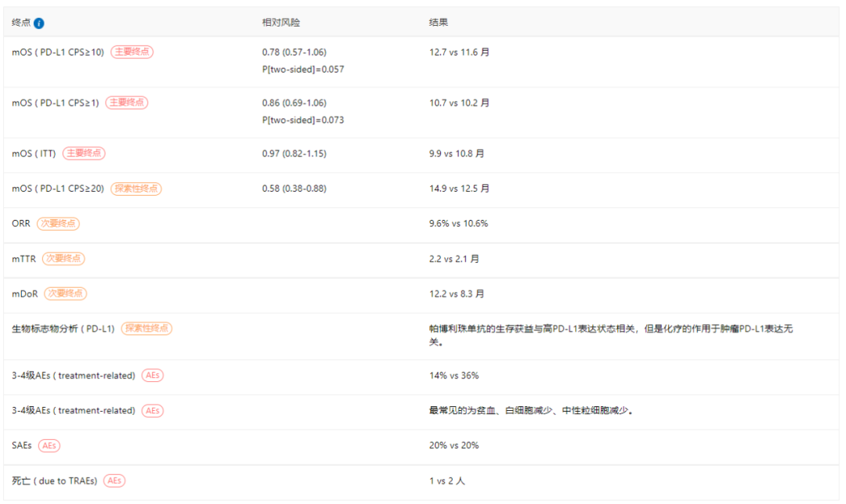Screen dimensions: 846x504
Task: Click the 最常见的为贫血 result text
Action: [x=531, y=411]
